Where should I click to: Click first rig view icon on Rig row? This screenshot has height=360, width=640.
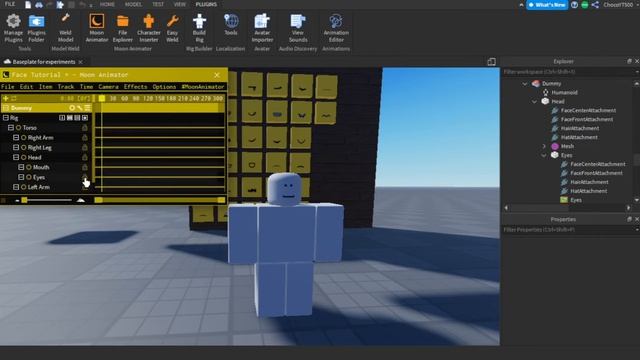(62, 118)
